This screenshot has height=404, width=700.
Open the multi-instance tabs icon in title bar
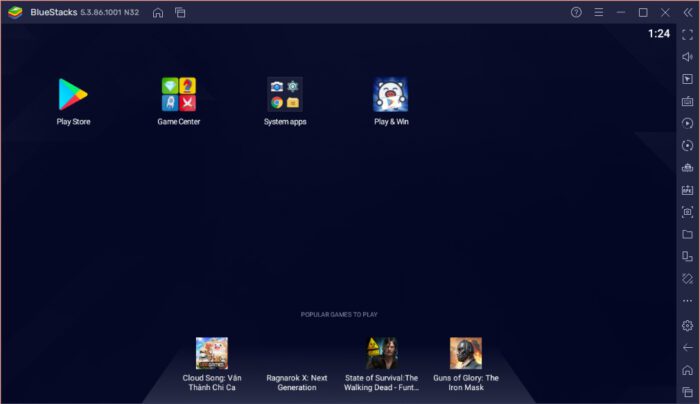tap(180, 12)
